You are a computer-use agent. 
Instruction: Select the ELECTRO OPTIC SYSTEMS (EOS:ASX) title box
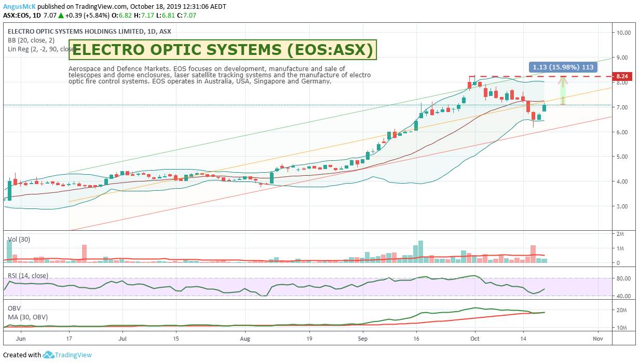222,50
